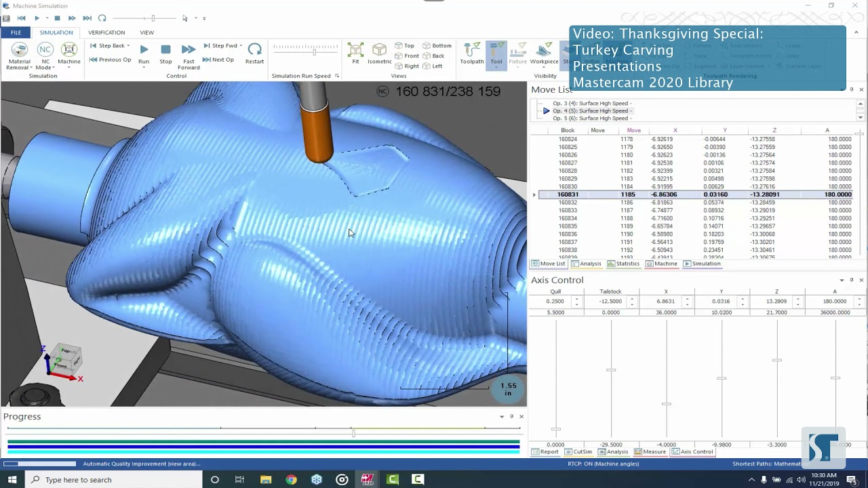Open the Axis Control panel options dropdown

[x=842, y=280]
